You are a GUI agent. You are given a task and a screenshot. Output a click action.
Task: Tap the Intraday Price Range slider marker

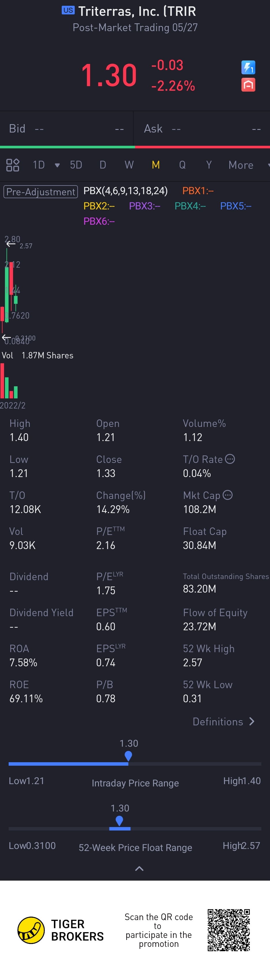[x=128, y=756]
